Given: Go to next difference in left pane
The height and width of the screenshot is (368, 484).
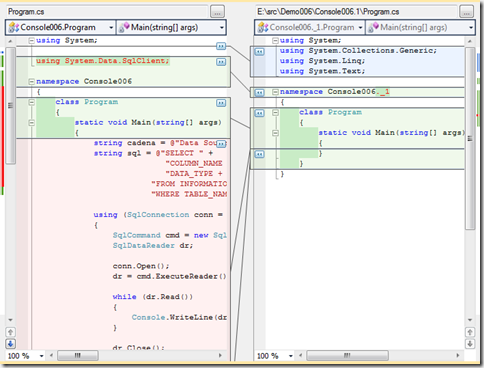Looking at the screenshot, I should pos(10,344).
